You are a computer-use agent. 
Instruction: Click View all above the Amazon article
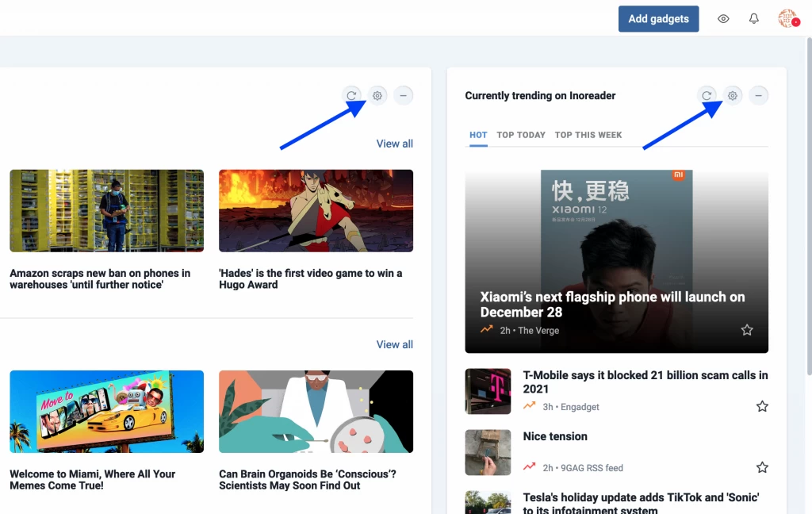click(x=395, y=144)
